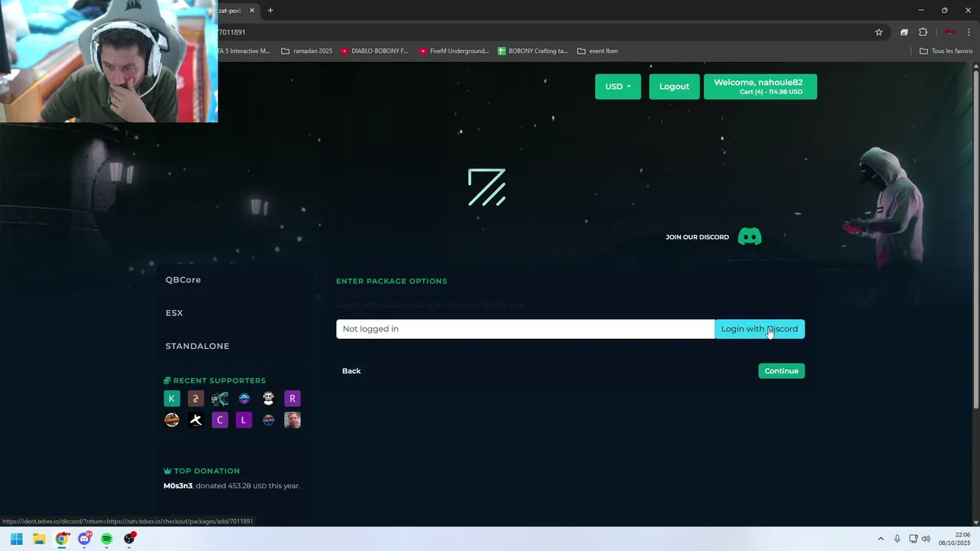The image size is (980, 551).
Task: Open the purple R supporter avatar
Action: click(x=292, y=398)
